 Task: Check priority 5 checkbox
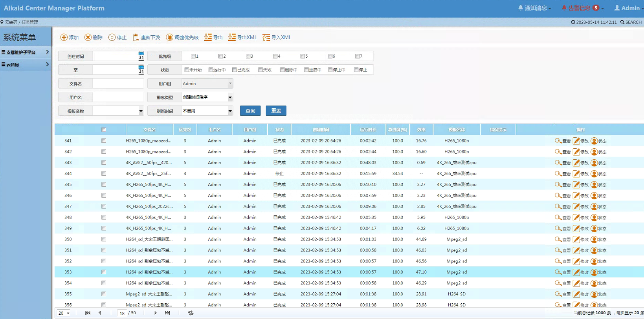(303, 56)
